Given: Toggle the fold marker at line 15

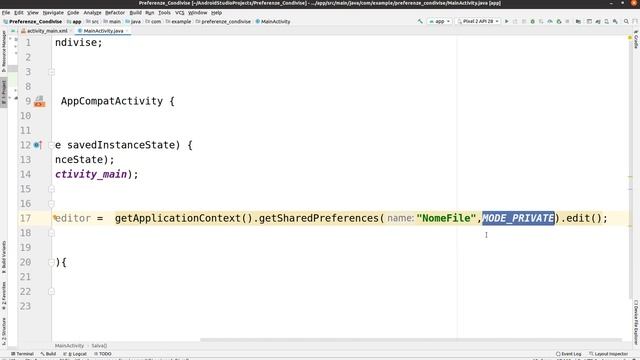Looking at the screenshot, I should tap(51, 189).
